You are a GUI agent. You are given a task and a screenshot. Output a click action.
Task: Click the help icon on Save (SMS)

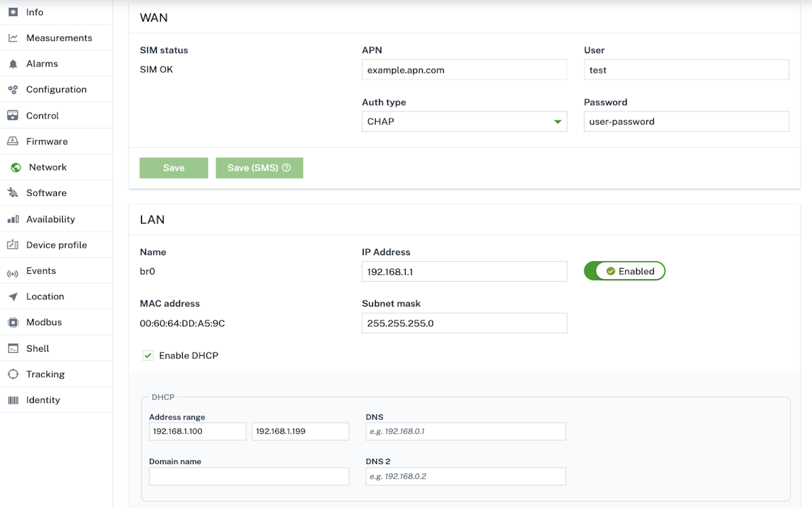(286, 168)
